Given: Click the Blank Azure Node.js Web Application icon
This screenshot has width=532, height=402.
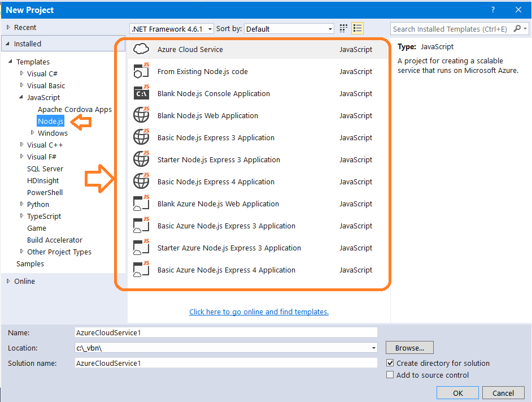Looking at the screenshot, I should click(141, 203).
